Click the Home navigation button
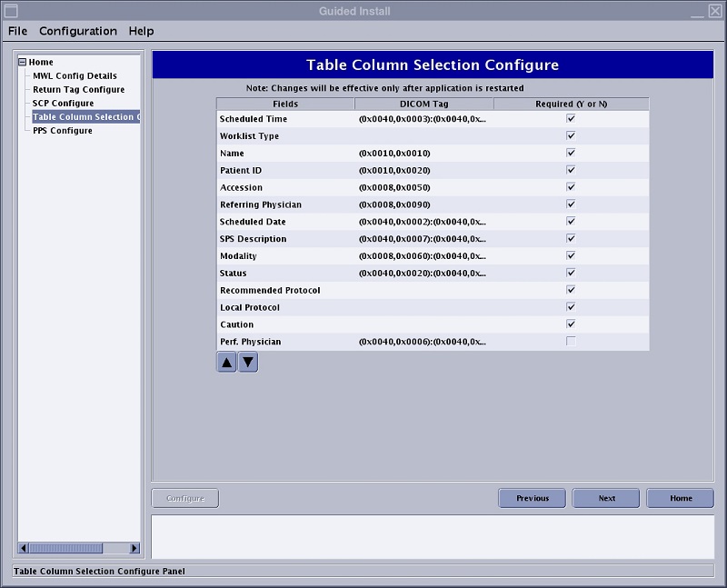 point(680,498)
